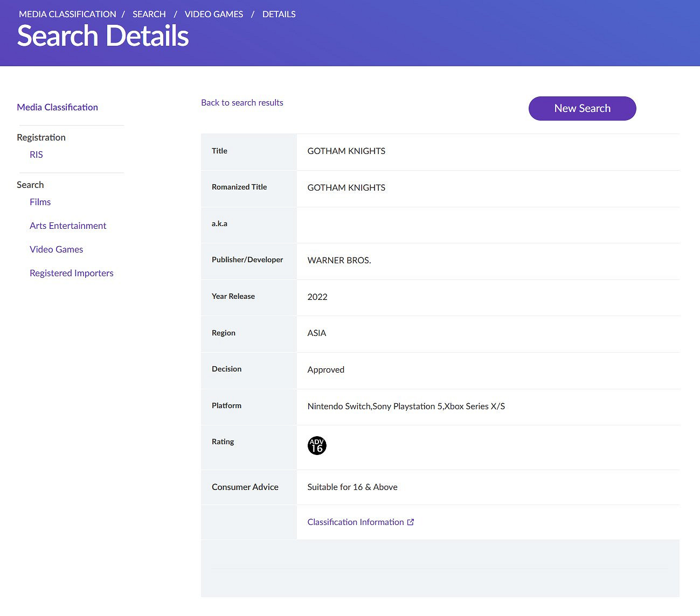Open the Films search in sidebar
Image resolution: width=700 pixels, height=616 pixels.
[x=40, y=202]
